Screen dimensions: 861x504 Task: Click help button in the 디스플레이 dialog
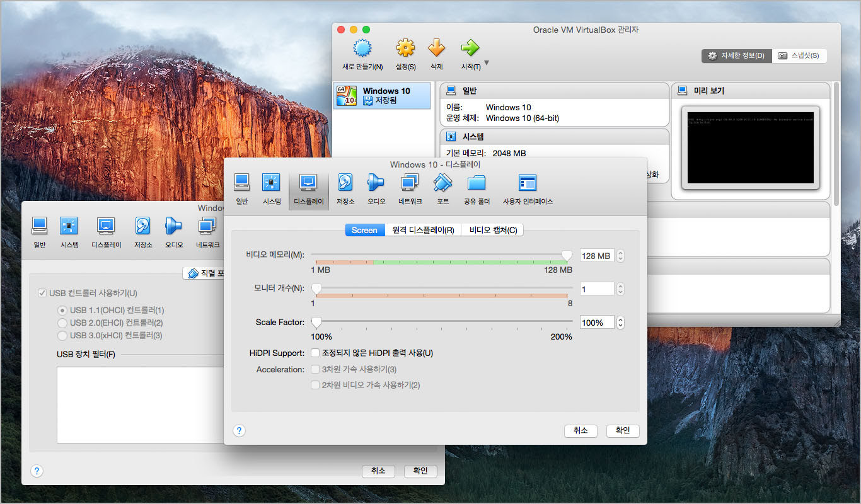tap(239, 431)
